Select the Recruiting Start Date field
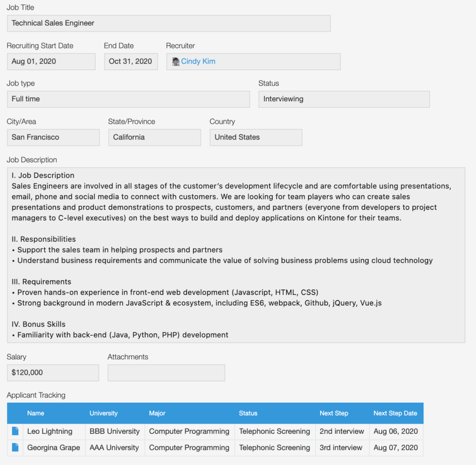Screen dimensions: 476x465 [51, 61]
